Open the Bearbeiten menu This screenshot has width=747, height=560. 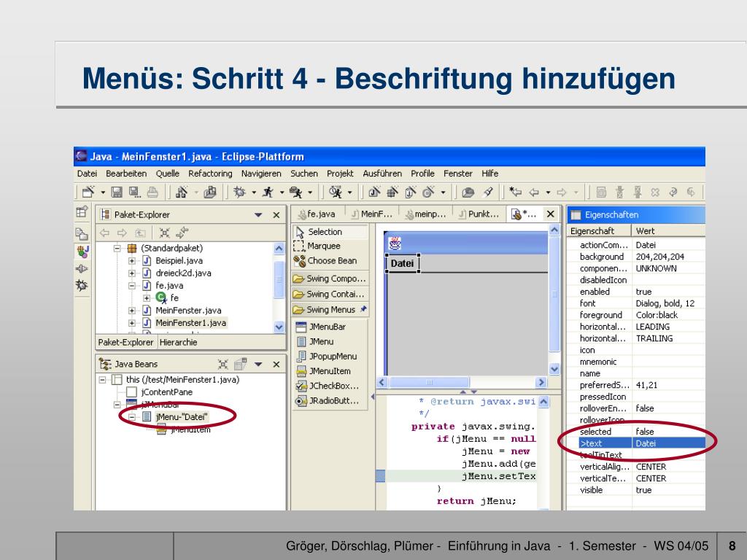click(126, 174)
